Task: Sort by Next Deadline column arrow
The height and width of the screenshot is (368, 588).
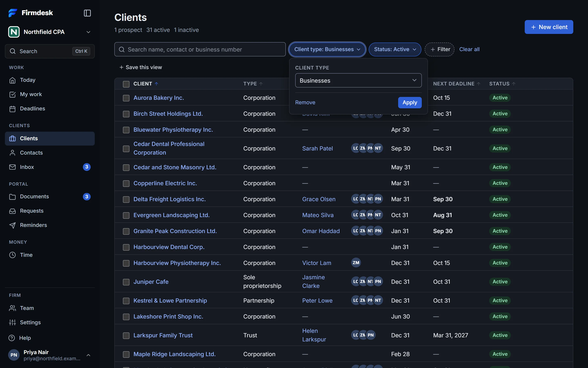Action: [x=479, y=84]
